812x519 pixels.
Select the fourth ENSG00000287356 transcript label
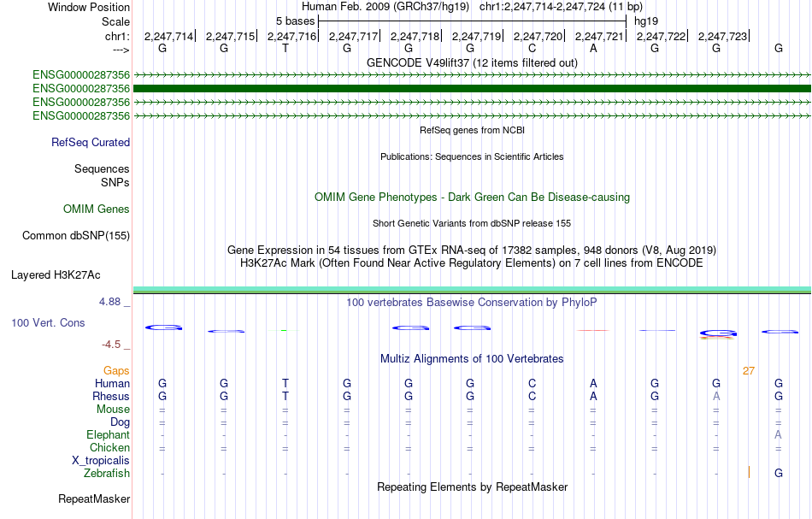click(x=81, y=116)
